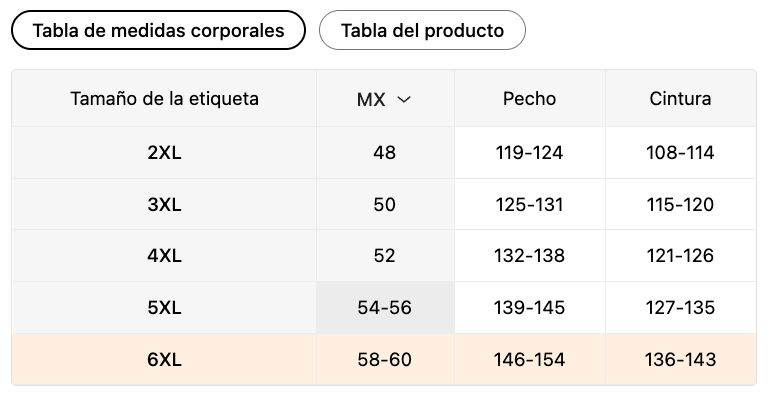Click the Cintura column header
This screenshot has height=402, width=770.
tap(681, 99)
